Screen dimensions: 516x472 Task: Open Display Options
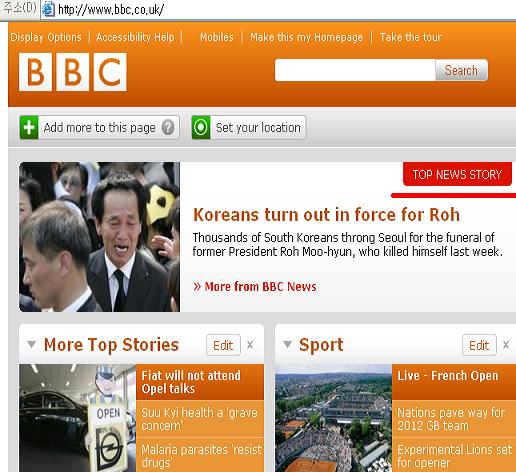click(x=46, y=37)
